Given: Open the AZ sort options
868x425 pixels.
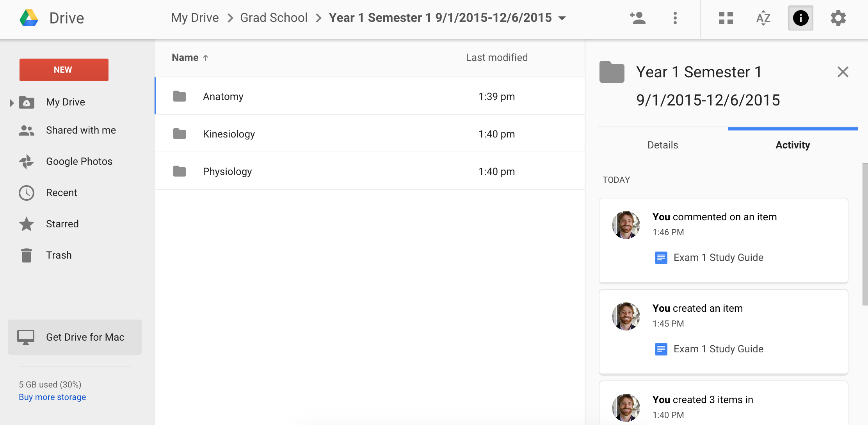Looking at the screenshot, I should point(763,18).
